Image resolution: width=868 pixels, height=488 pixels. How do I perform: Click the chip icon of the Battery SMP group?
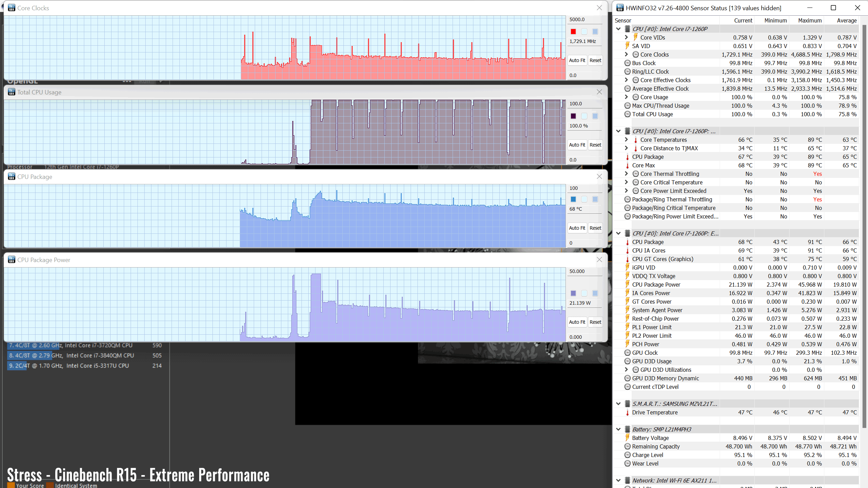(x=627, y=429)
